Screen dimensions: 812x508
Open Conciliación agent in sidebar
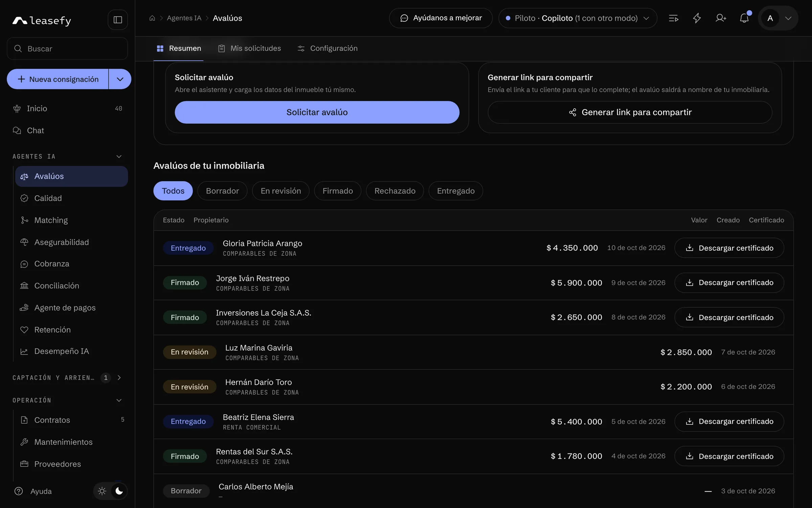pyautogui.click(x=71, y=286)
